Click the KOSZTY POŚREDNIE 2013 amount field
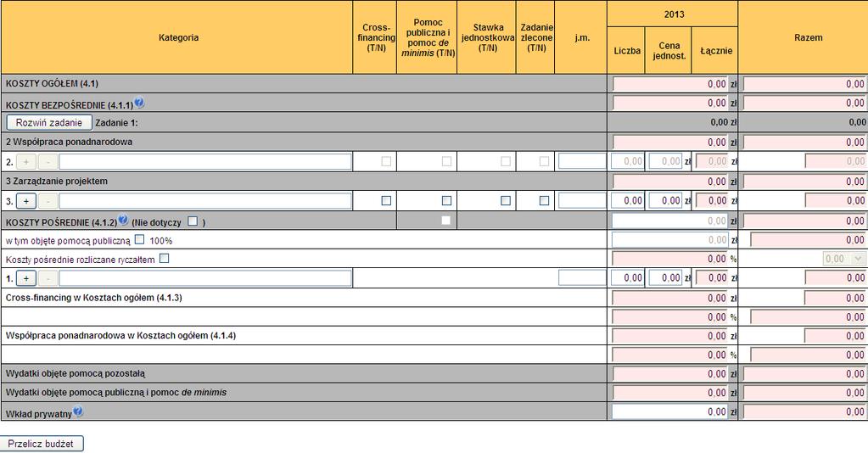Screen dimensions: 868x453 click(669, 221)
